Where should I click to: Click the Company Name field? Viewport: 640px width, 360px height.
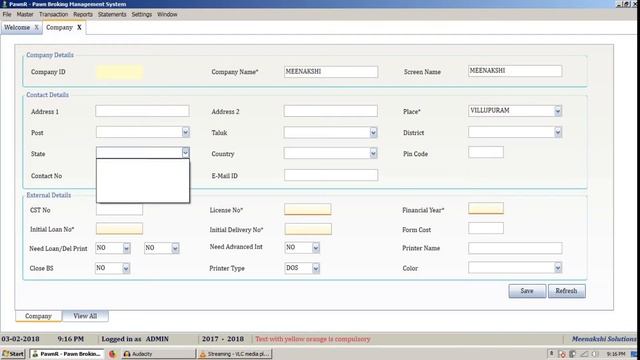click(x=331, y=71)
